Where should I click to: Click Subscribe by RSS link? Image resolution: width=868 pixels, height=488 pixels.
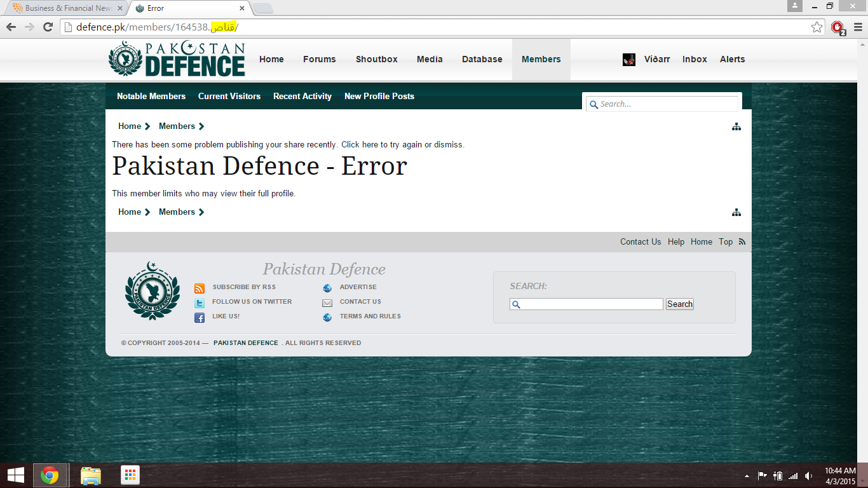click(244, 287)
